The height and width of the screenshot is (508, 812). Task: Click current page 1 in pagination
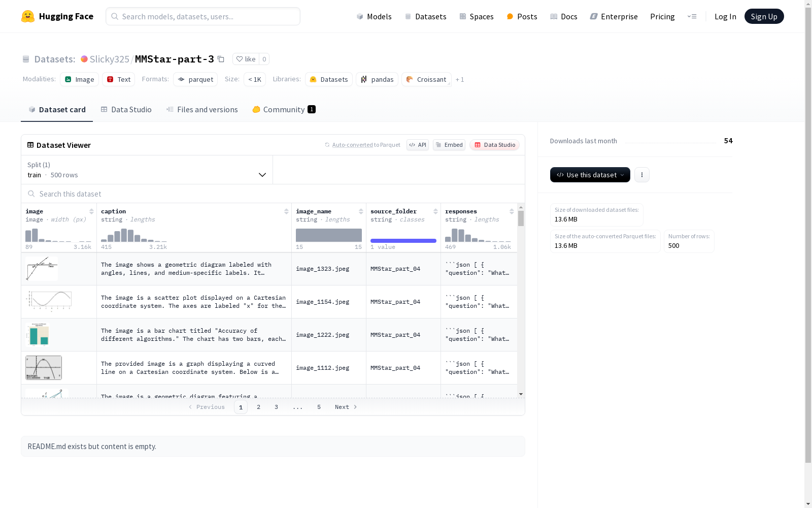point(241,407)
